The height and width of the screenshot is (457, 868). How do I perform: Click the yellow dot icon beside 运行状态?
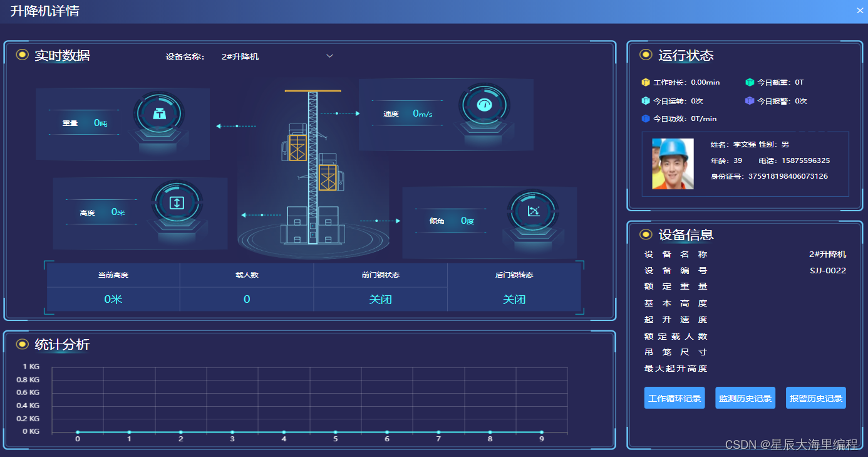(646, 55)
